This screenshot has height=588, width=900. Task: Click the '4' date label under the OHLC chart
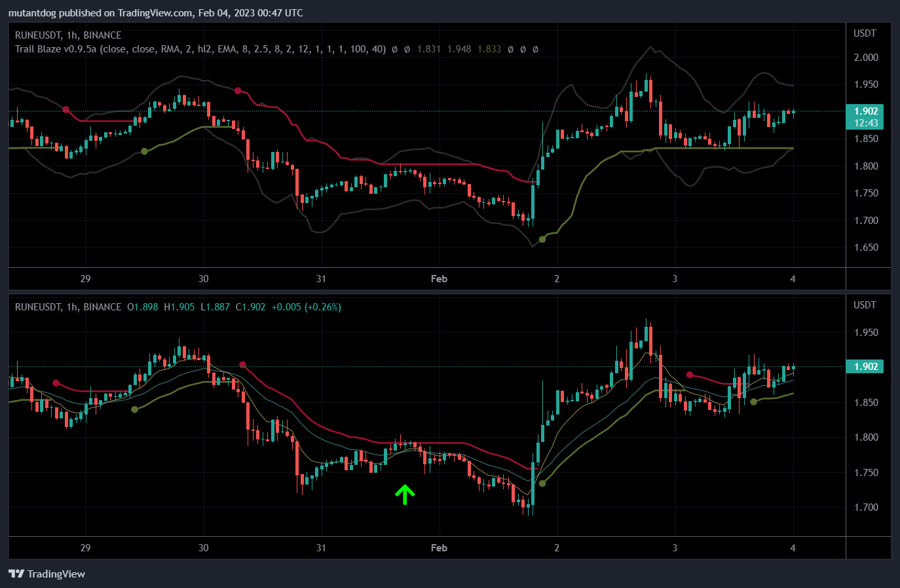(793, 548)
